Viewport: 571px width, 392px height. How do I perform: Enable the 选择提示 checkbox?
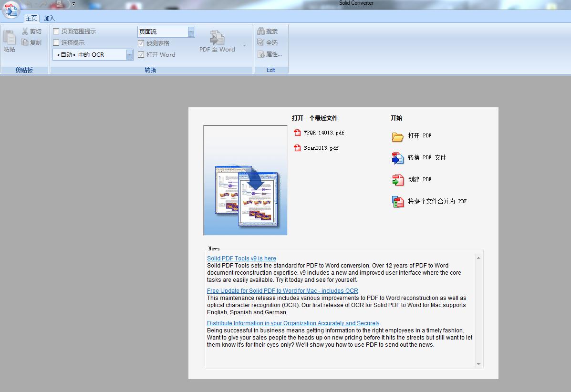pyautogui.click(x=56, y=42)
